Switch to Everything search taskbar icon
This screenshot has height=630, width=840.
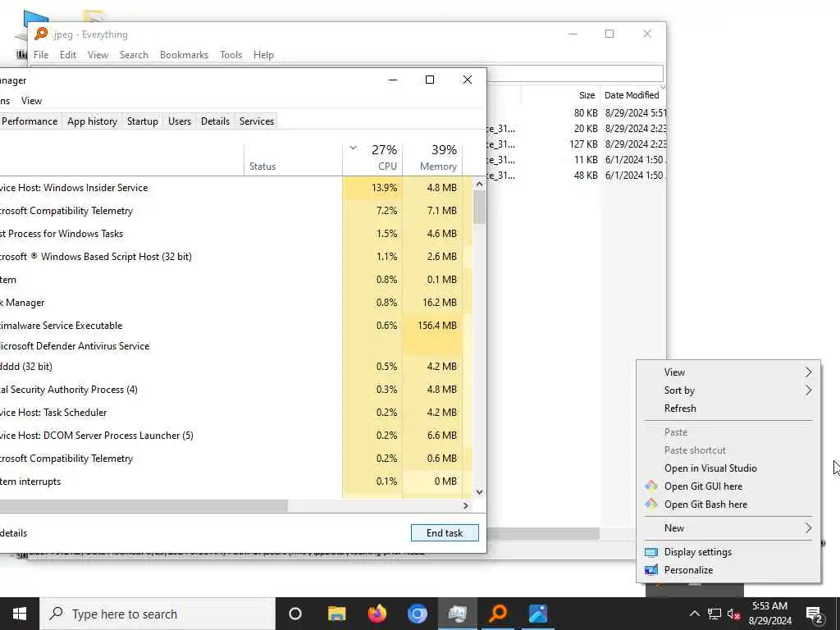[498, 614]
